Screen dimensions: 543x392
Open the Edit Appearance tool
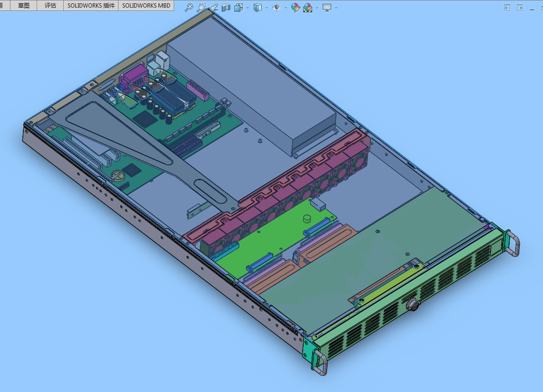click(x=296, y=7)
